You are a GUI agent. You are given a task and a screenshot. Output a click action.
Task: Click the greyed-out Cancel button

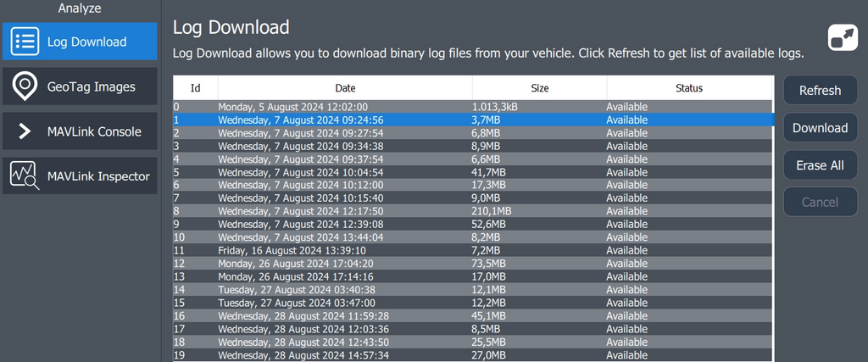point(820,202)
